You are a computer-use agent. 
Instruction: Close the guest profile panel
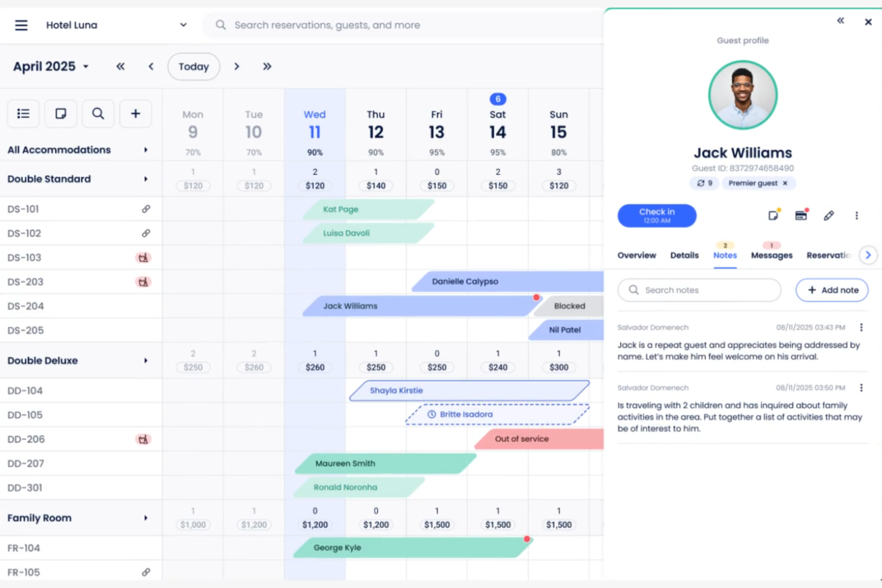pyautogui.click(x=868, y=22)
